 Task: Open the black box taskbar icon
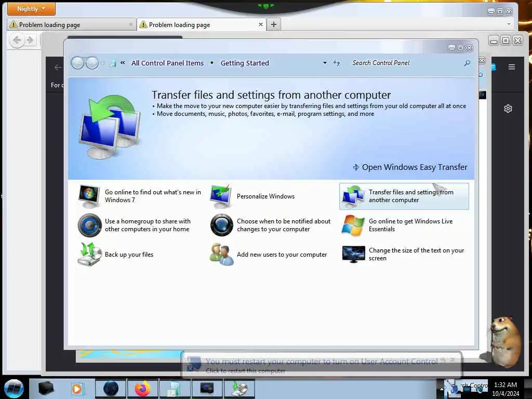click(x=46, y=388)
